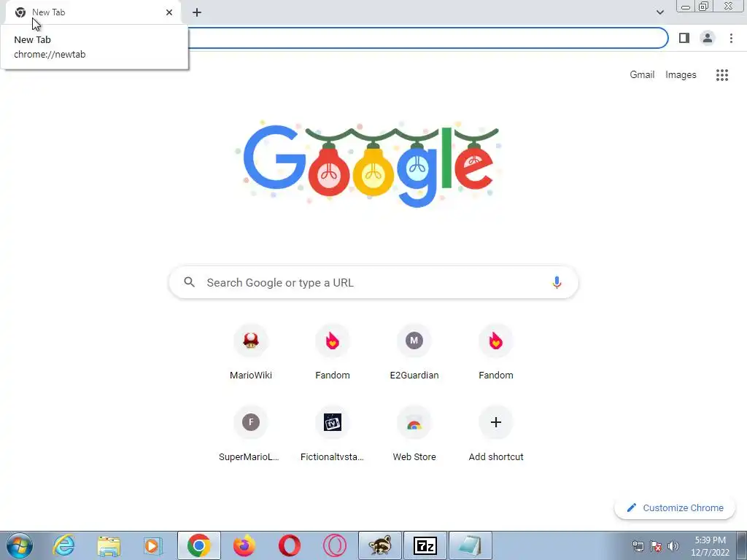Open the Fictionaltvsta... shortcut
The image size is (747, 560).
(x=332, y=433)
